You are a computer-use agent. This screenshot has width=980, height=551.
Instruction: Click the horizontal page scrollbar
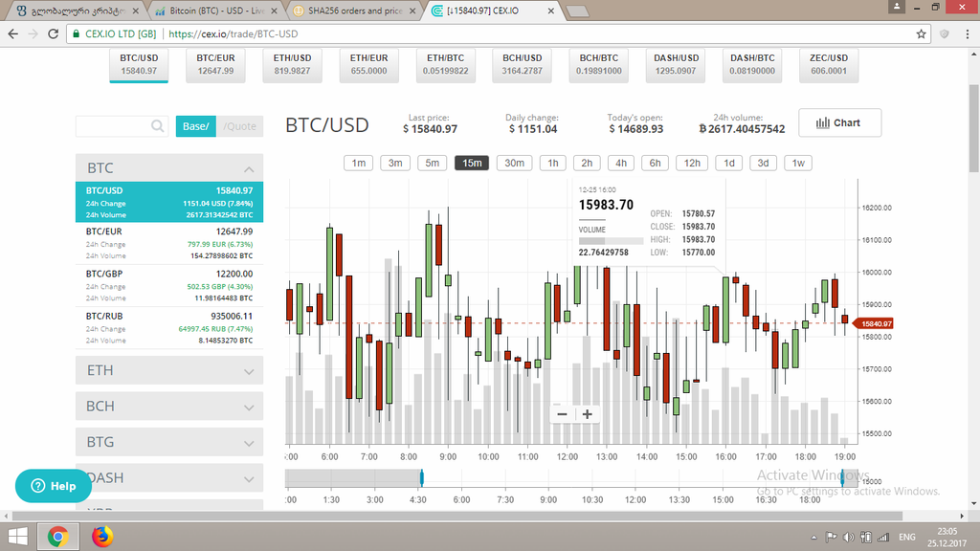click(457, 516)
